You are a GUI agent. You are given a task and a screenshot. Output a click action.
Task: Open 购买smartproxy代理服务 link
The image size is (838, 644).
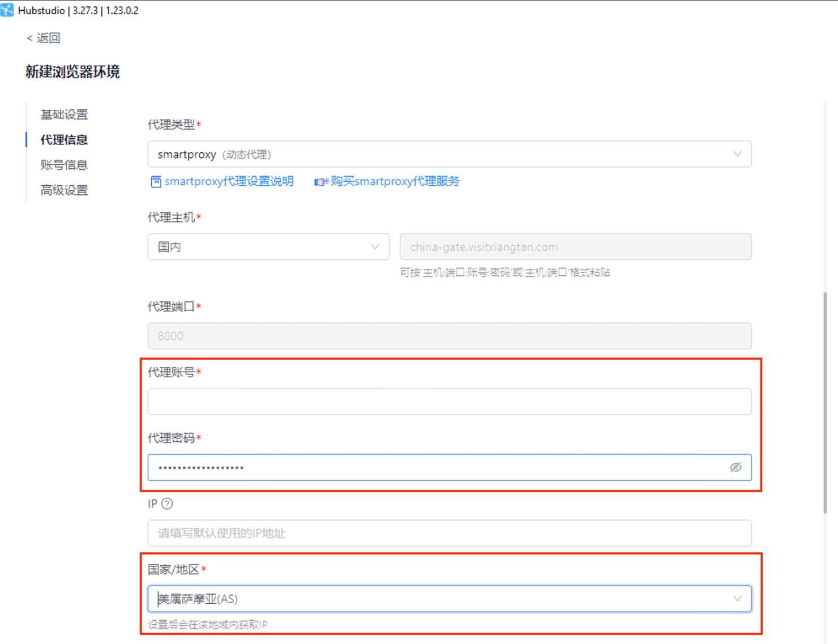point(395,181)
